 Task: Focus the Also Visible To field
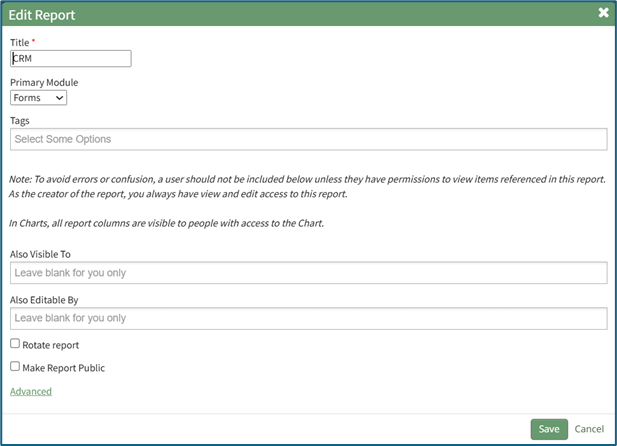pos(308,273)
